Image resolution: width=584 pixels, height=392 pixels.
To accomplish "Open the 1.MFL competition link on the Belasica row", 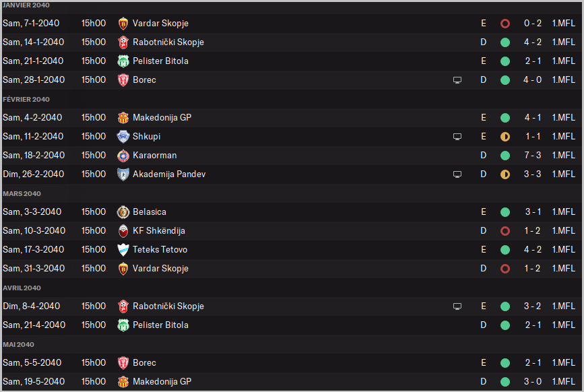I will (563, 211).
